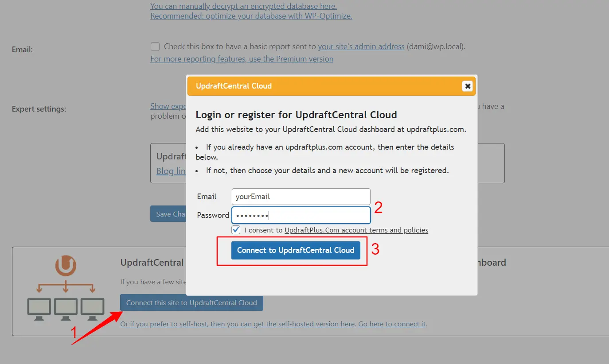Open the Premium version reporting features link

point(242,59)
